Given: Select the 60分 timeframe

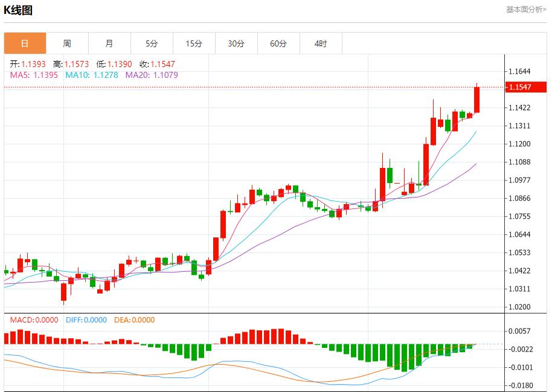Looking at the screenshot, I should 278,43.
